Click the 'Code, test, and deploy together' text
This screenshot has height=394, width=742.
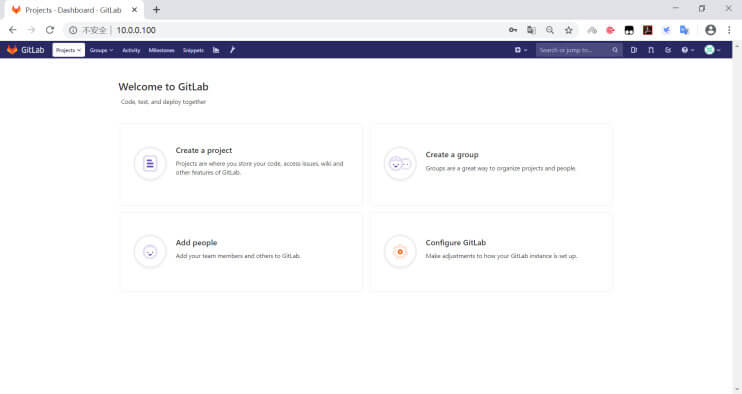[163, 102]
